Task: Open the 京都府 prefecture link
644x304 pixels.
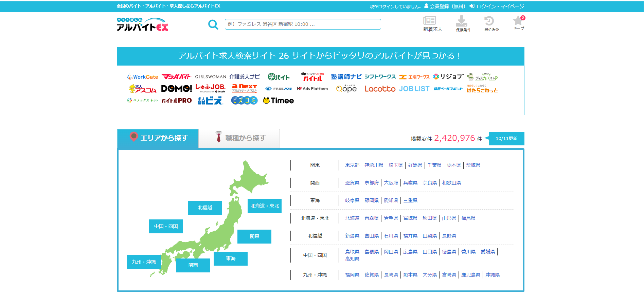Action: (372, 183)
